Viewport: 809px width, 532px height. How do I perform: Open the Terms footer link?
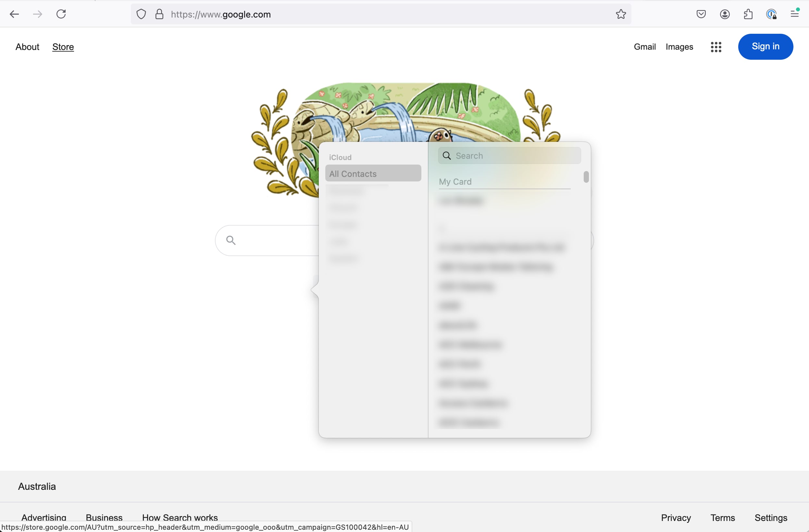click(722, 518)
